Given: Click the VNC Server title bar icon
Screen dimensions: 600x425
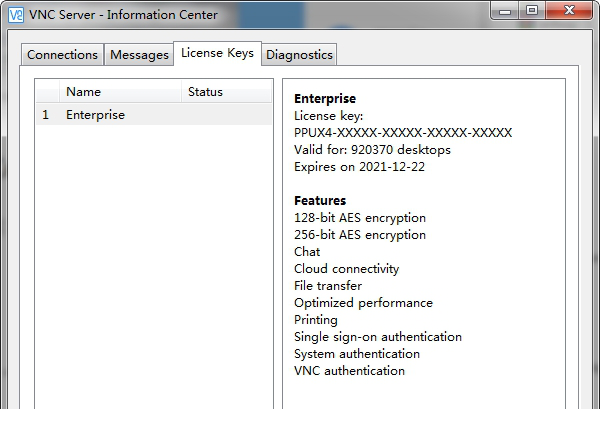Looking at the screenshot, I should click(16, 15).
